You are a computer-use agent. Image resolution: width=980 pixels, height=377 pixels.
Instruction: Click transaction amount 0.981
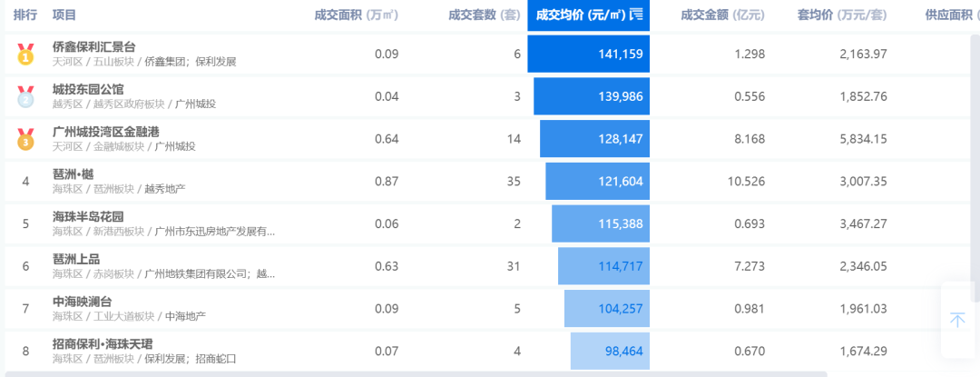tap(750, 309)
